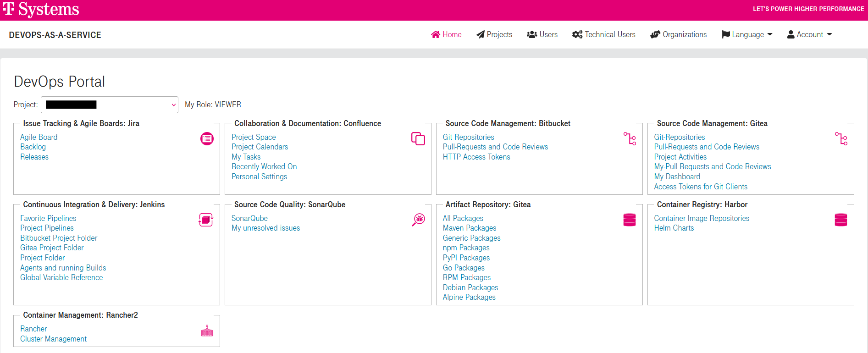Click the Harbor container registry database icon
The width and height of the screenshot is (868, 353).
841,220
